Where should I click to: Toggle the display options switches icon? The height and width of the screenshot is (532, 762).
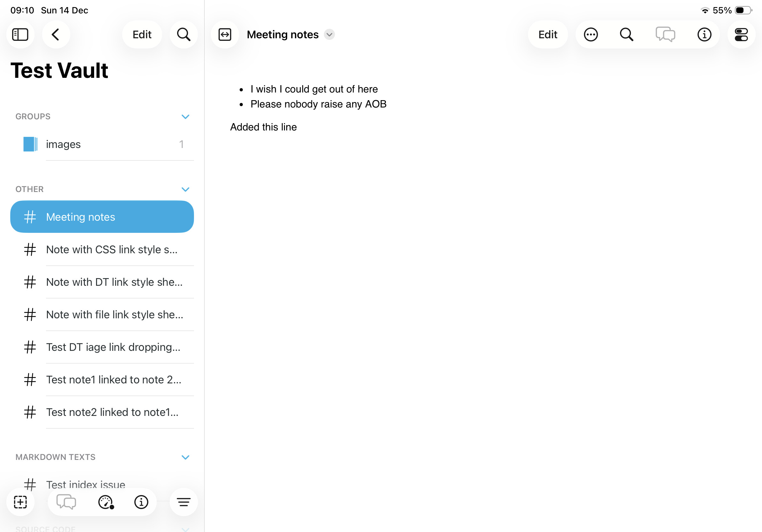[x=741, y=34]
